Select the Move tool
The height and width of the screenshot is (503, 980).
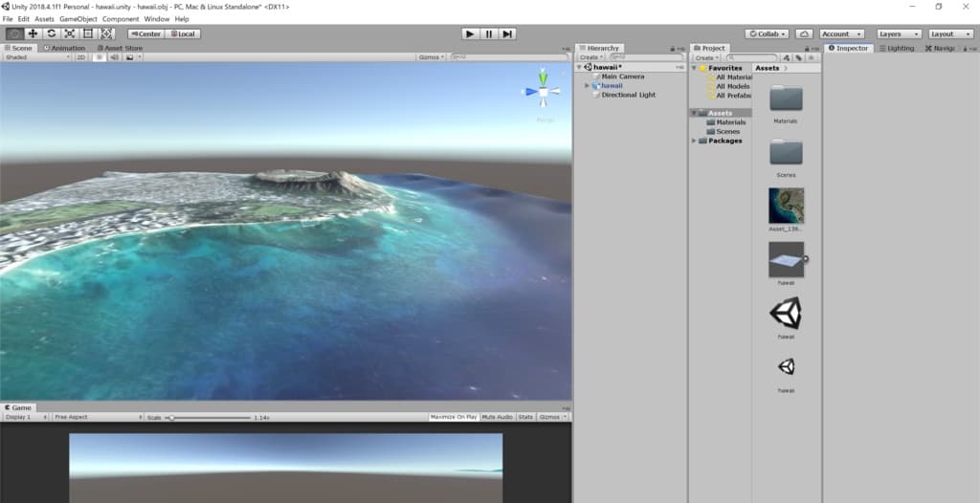click(33, 33)
